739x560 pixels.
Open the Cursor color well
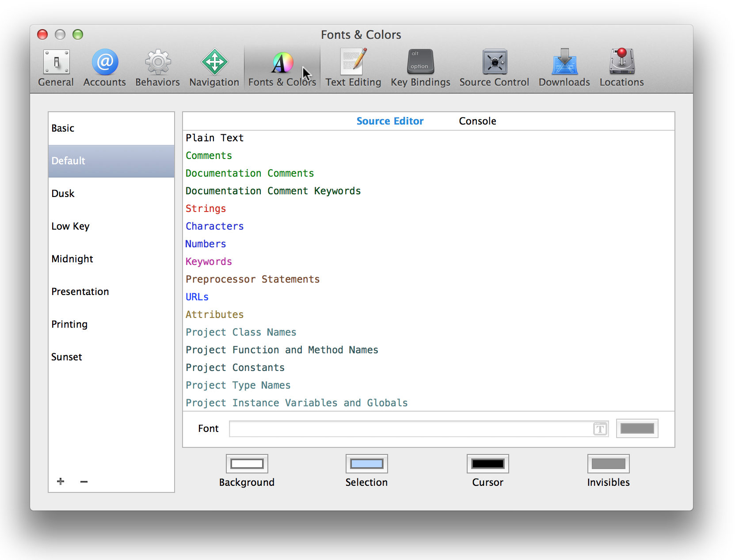(x=488, y=464)
